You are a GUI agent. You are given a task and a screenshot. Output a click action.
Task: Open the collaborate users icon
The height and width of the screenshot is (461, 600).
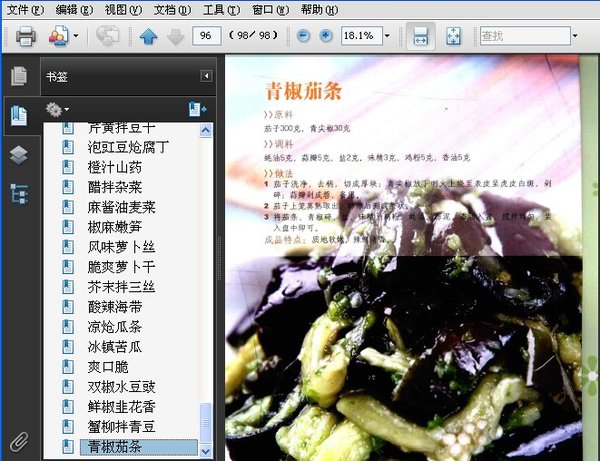pos(59,36)
